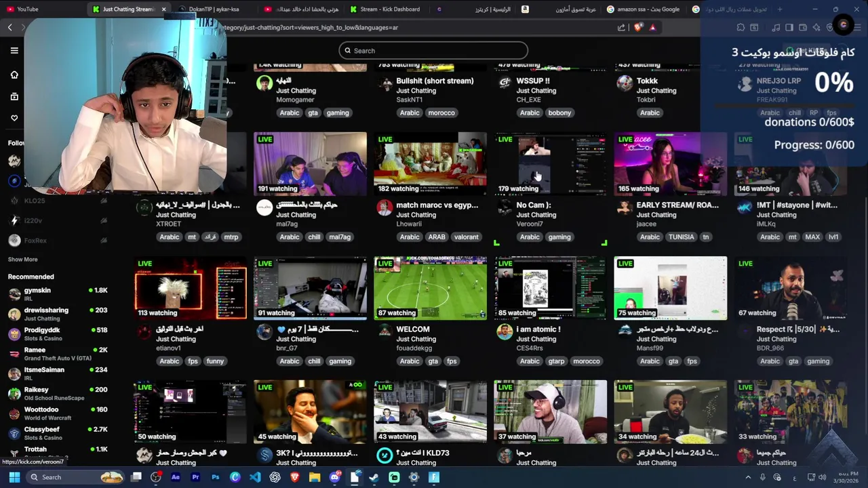Open jaacee EARLY STREAM thumbnail
This screenshot has width=868, height=488.
click(x=671, y=163)
